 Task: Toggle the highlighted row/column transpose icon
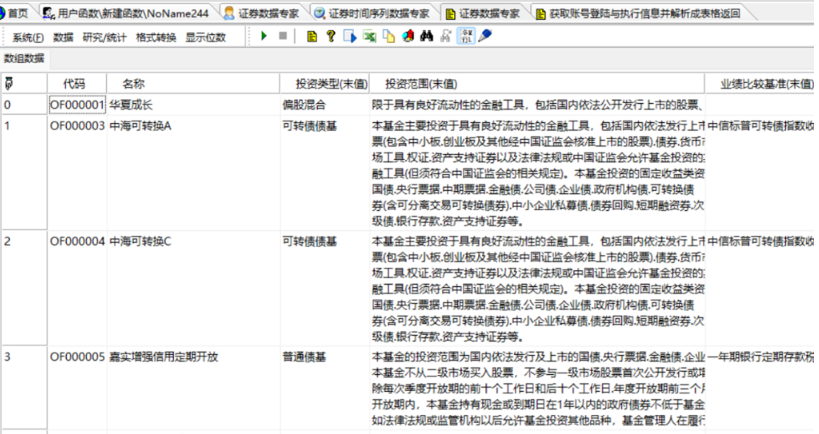pos(466,36)
